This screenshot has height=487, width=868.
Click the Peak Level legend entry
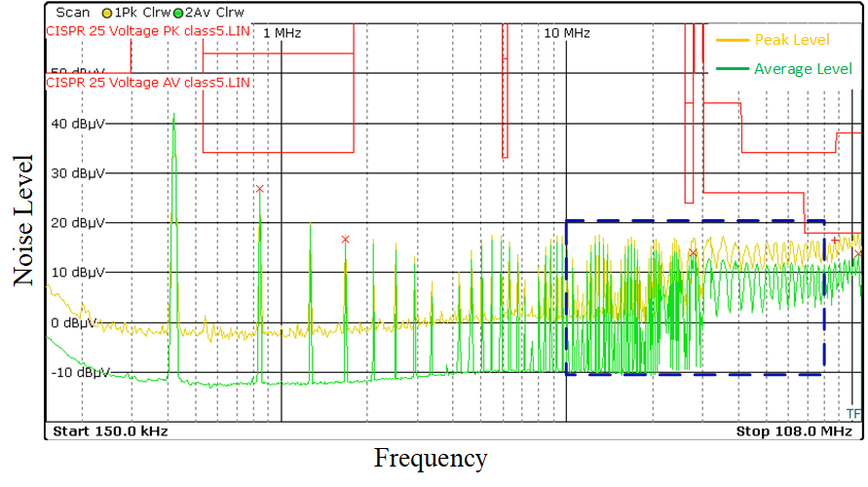791,40
